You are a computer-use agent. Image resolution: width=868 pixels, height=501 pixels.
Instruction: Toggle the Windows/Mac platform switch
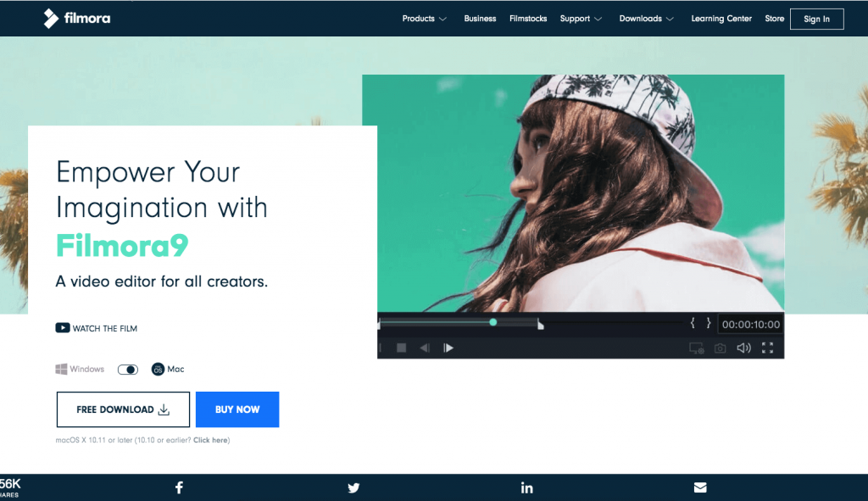point(128,370)
